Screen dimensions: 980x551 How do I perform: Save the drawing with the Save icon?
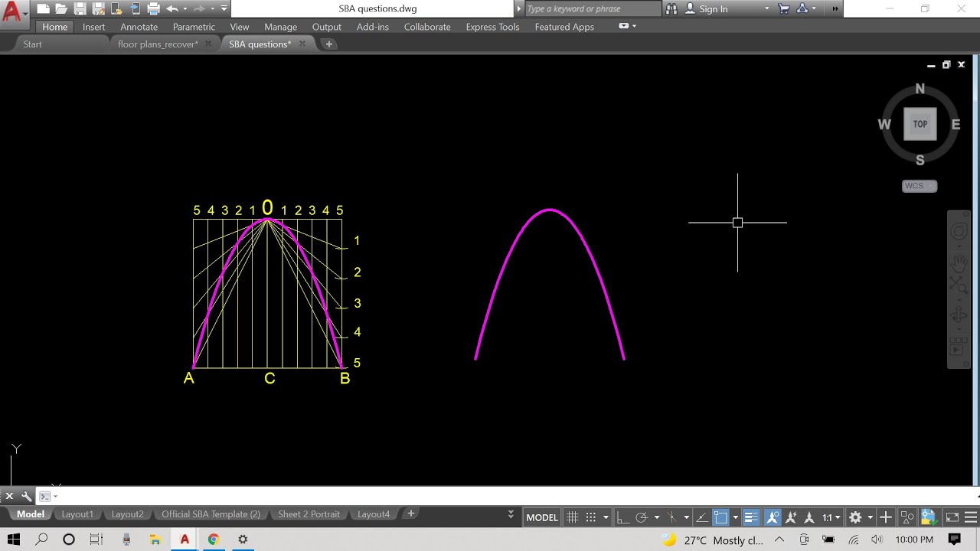80,9
